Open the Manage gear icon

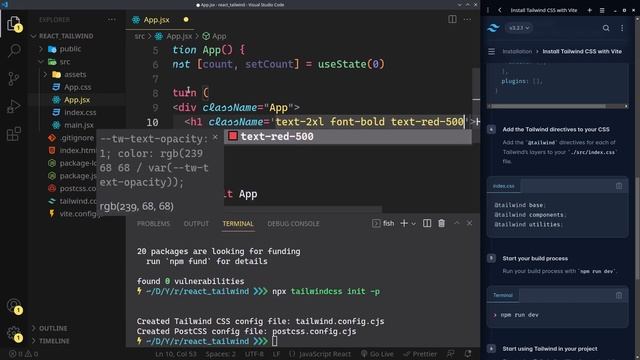(14, 334)
